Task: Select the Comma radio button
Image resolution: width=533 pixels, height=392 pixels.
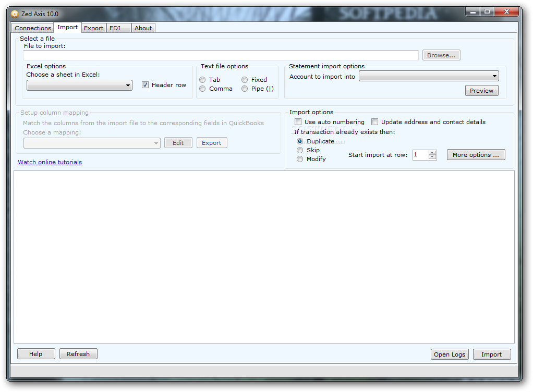Action: 202,89
